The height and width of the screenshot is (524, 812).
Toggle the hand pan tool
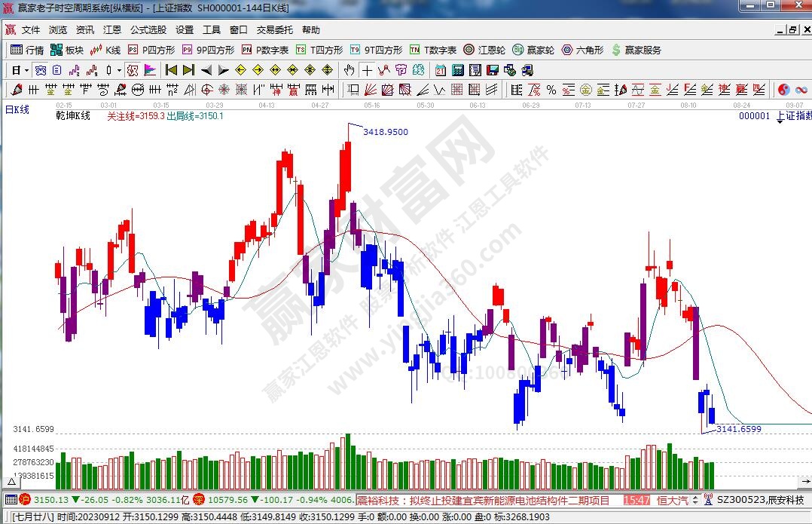click(x=349, y=70)
